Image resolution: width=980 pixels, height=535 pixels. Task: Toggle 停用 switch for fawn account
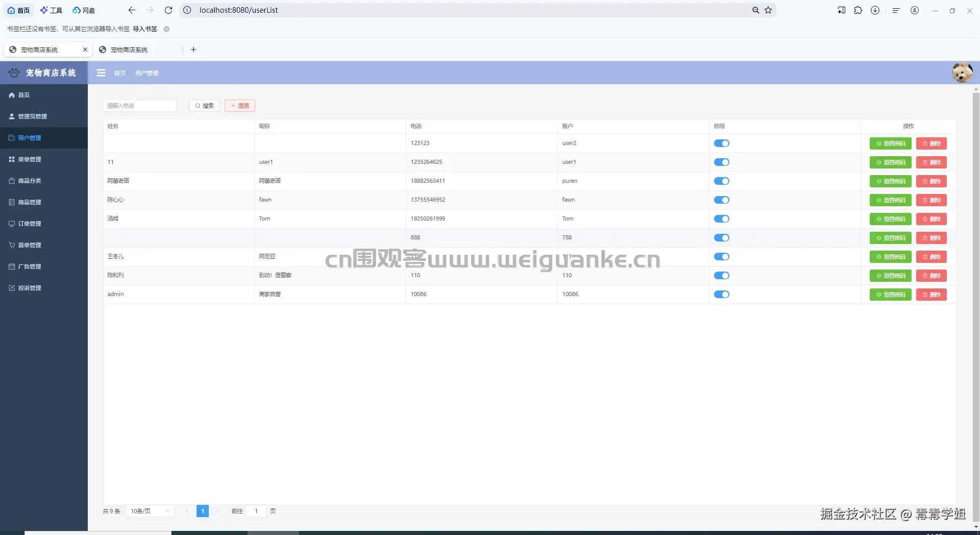[722, 200]
